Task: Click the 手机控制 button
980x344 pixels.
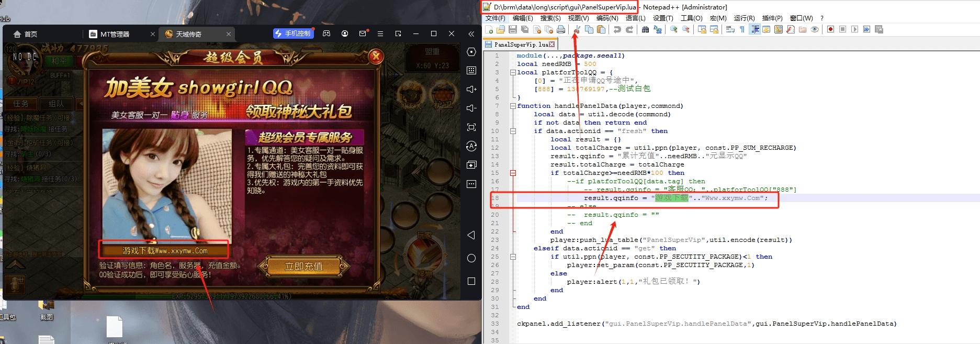Action: [292, 34]
